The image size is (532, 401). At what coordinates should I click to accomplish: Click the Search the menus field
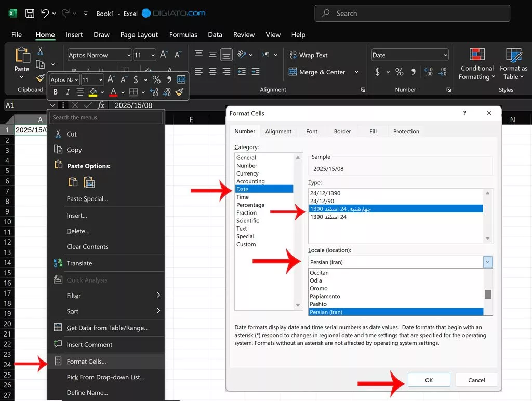pyautogui.click(x=106, y=117)
